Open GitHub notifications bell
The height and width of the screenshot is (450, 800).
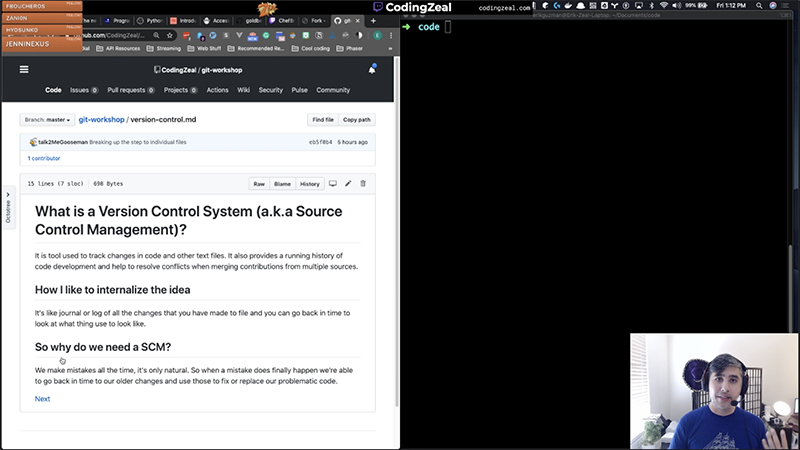372,69
